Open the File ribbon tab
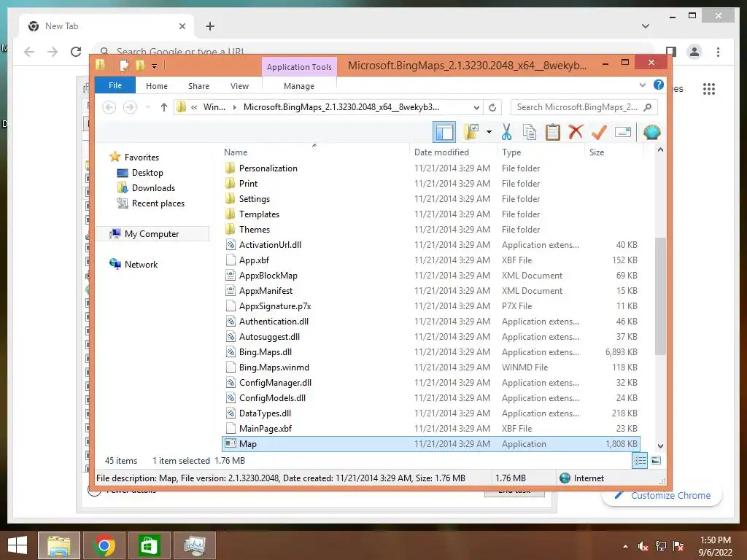747x560 pixels. point(115,85)
